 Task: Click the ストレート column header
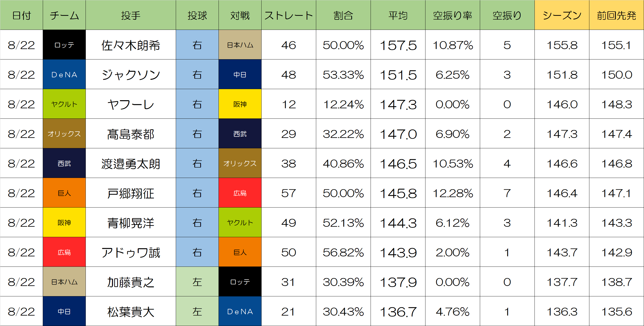pos(289,15)
